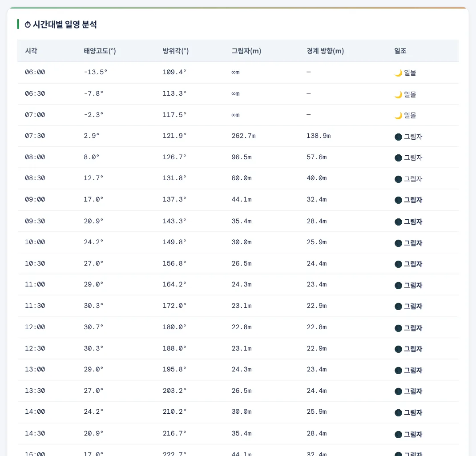Click the moon icon in the 07:00 row
This screenshot has height=456, width=476.
tap(398, 115)
